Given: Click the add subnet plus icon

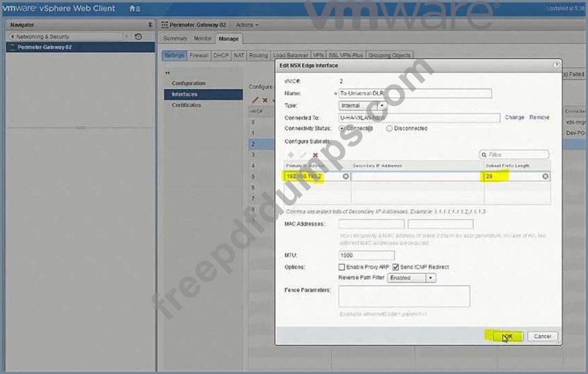Looking at the screenshot, I should tap(291, 154).
